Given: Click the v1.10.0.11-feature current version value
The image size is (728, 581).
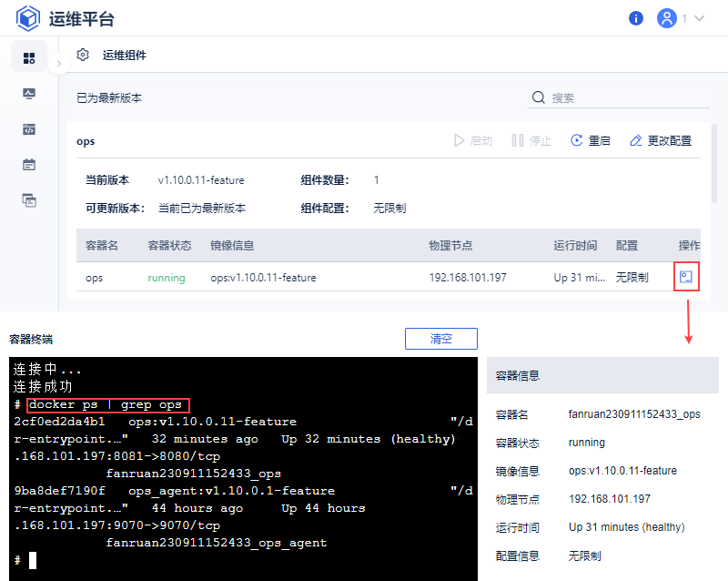Looking at the screenshot, I should (x=201, y=180).
